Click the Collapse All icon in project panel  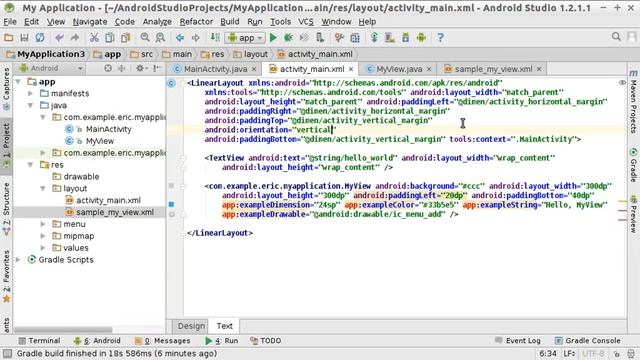click(x=122, y=68)
